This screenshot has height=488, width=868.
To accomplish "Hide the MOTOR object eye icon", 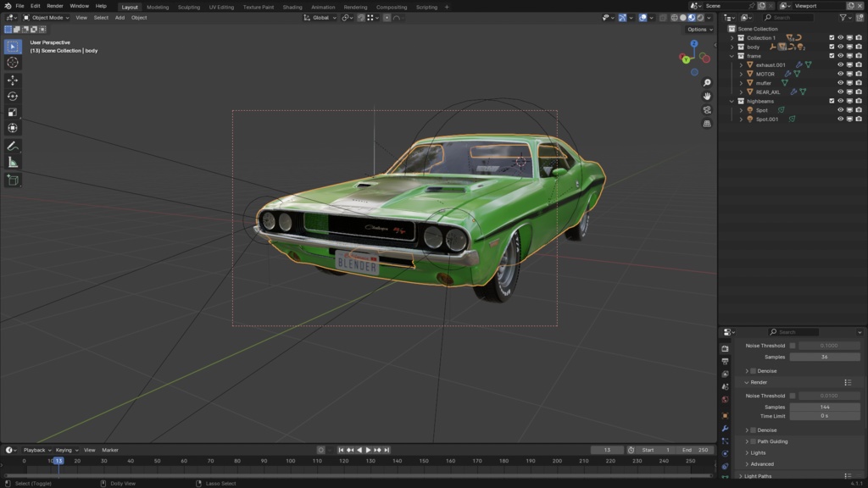I will [840, 74].
